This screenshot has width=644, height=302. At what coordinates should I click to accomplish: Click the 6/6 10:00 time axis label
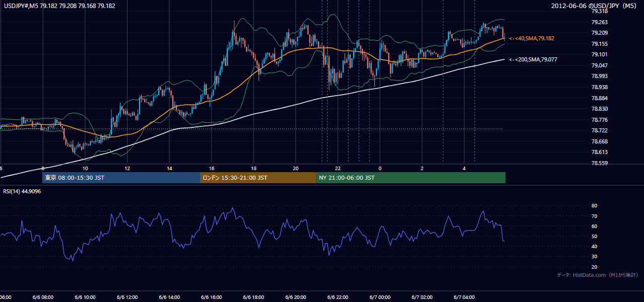(85, 297)
